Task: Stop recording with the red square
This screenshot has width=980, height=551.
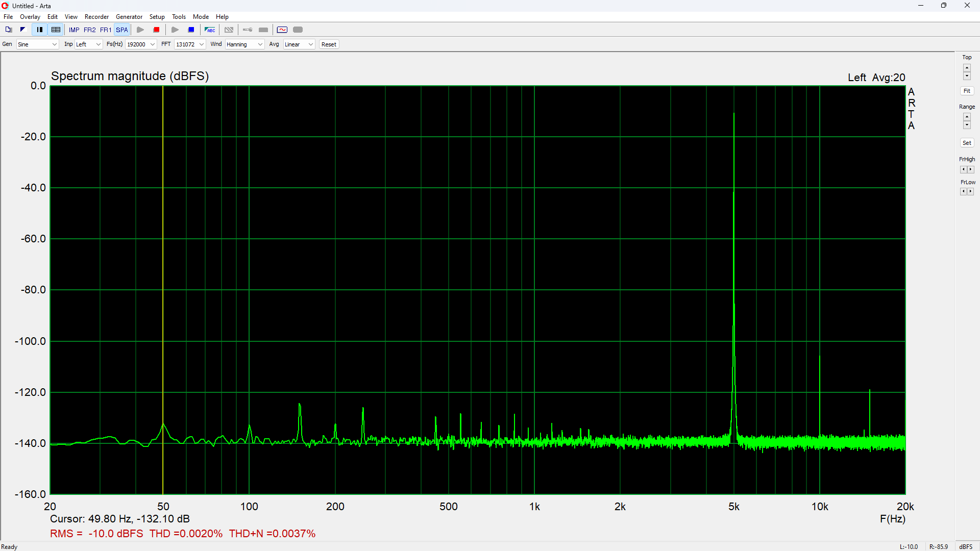Action: (x=157, y=30)
